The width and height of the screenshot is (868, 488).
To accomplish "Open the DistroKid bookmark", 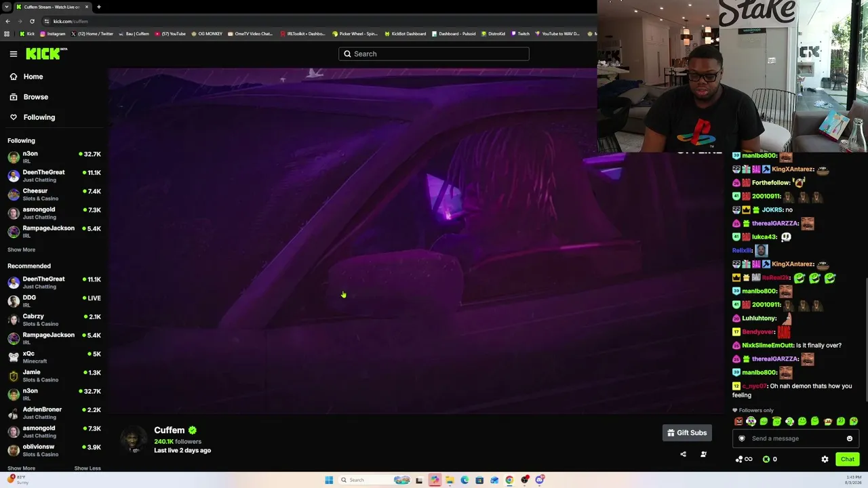I will point(494,34).
